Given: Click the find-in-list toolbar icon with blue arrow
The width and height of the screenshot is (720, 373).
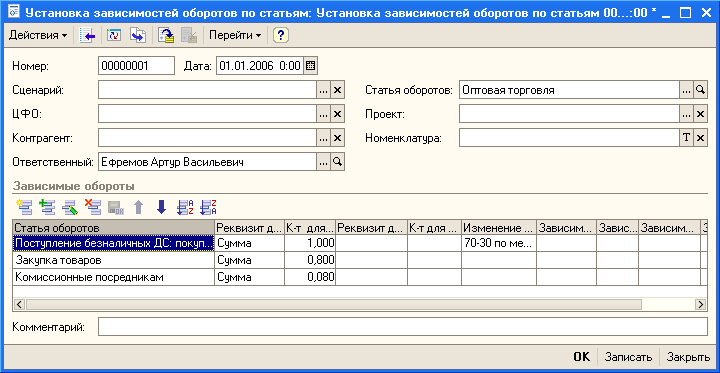Looking at the screenshot, I should pyautogui.click(x=86, y=35).
